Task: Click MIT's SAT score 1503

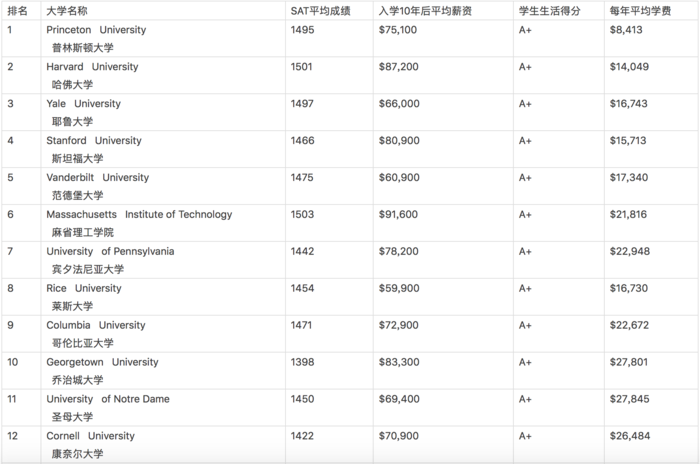Action: [x=302, y=214]
